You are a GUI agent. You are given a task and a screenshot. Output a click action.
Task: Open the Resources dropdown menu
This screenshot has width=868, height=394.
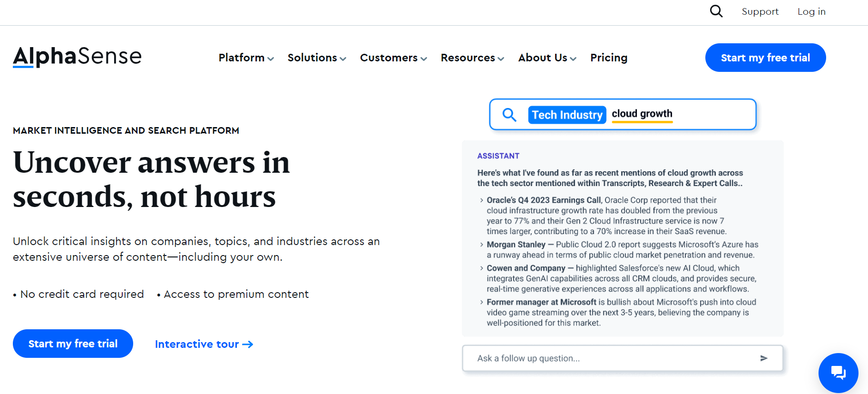click(x=472, y=58)
